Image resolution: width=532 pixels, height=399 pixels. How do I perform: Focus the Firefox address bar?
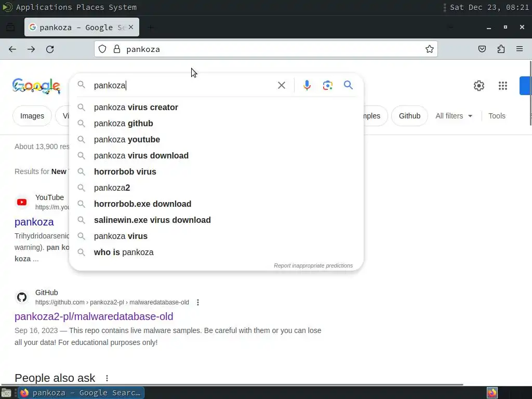pos(267,49)
